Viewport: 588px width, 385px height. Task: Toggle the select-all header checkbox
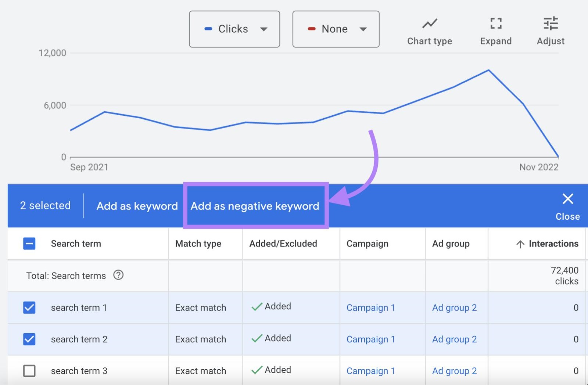(29, 244)
